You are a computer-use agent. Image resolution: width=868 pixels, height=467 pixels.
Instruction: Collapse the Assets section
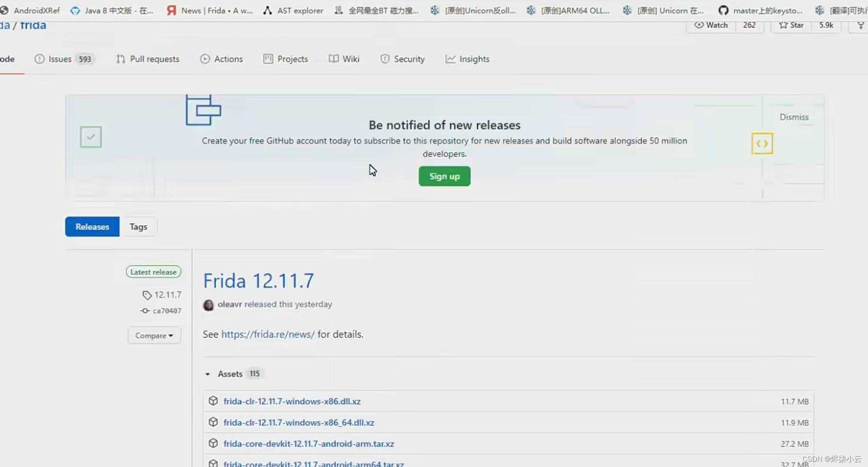[x=207, y=374]
